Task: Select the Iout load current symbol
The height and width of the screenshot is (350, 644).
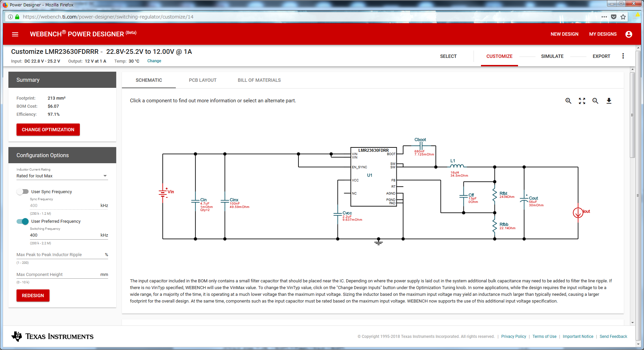Action: click(578, 213)
